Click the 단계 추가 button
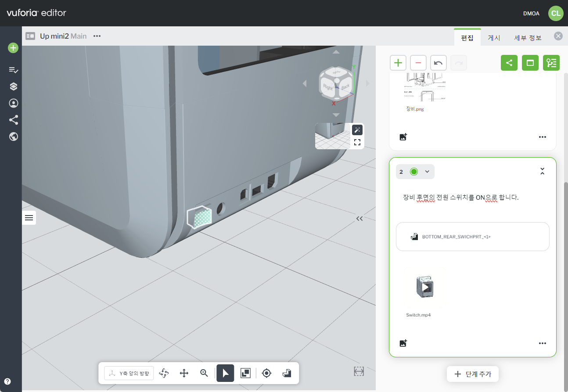This screenshot has height=392, width=568. click(472, 374)
